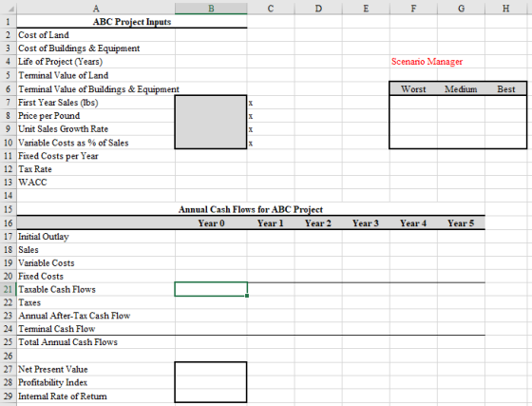Image resolution: width=532 pixels, height=406 pixels.
Task: Click the 'Sales' row label
Action: tap(28, 250)
